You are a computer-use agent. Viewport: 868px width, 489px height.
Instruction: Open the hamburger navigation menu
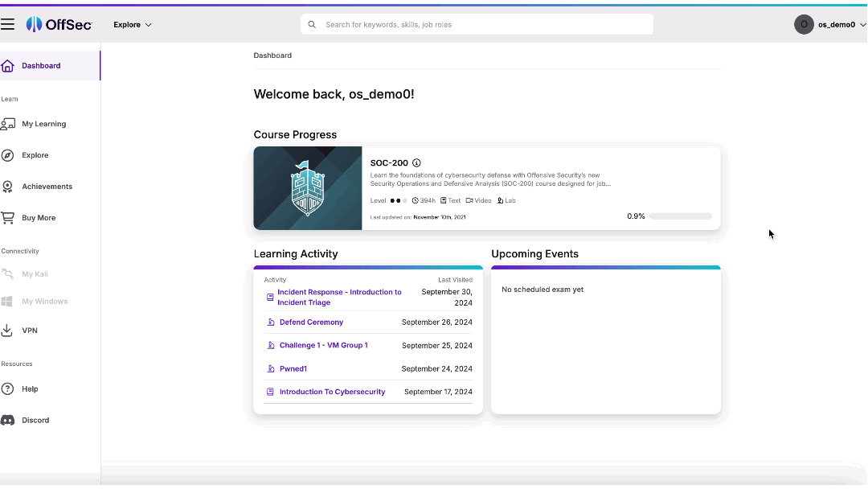[8, 24]
